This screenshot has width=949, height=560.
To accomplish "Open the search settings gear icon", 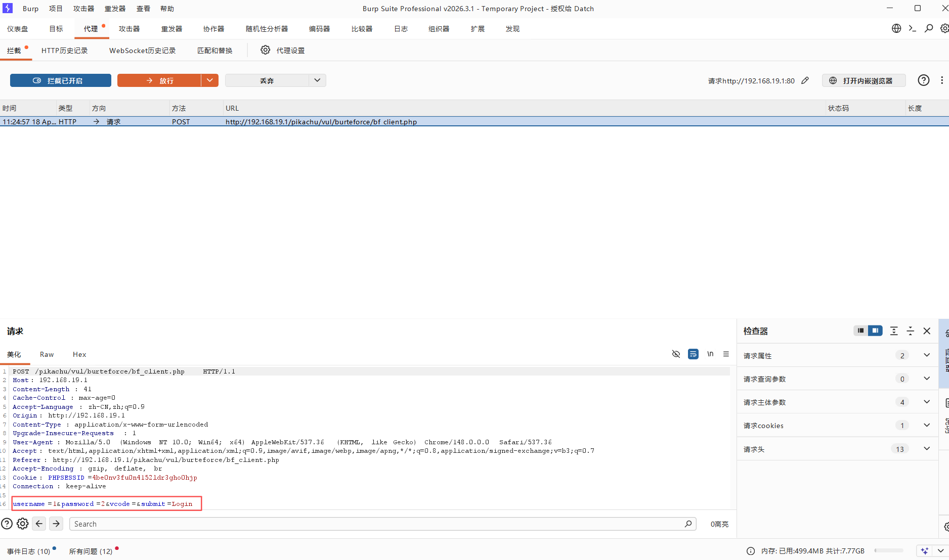I will tap(23, 524).
